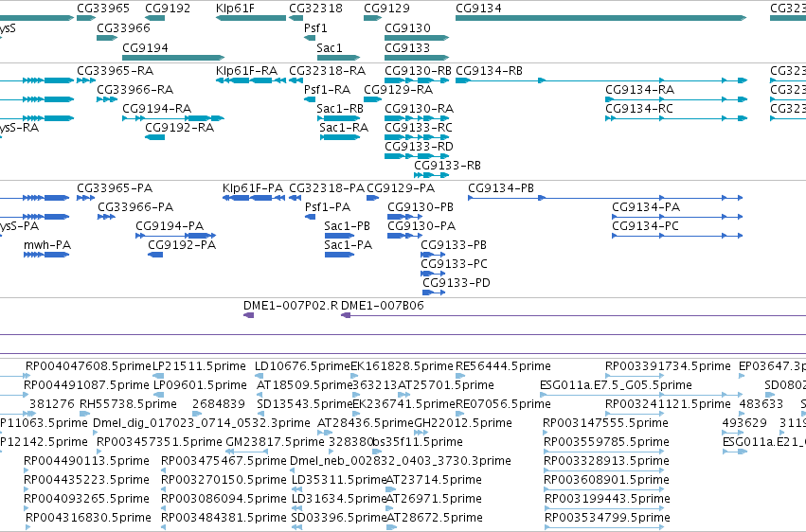Image resolution: width=806 pixels, height=532 pixels.
Task: Open the CG9129-RA transcript label
Action: tap(399, 89)
